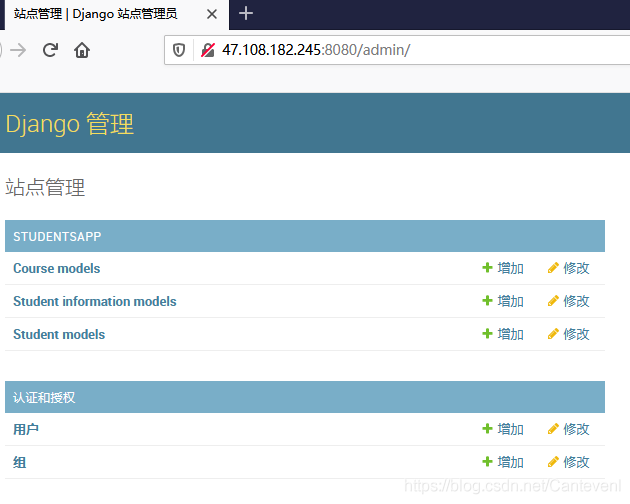
Task: Open the 用户 users list
Action: (26, 429)
